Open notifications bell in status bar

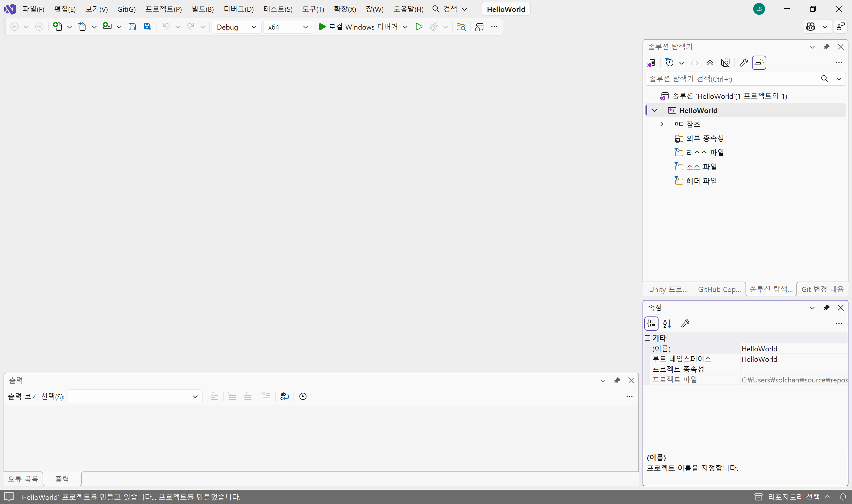click(x=843, y=497)
